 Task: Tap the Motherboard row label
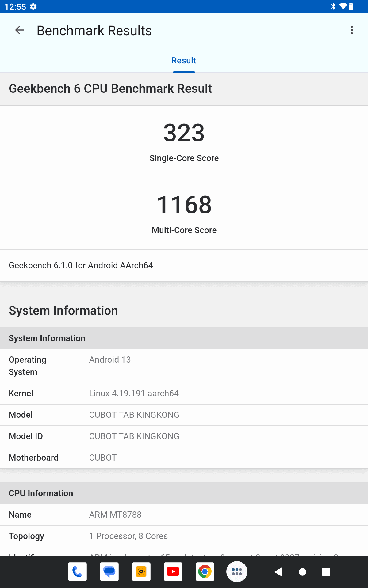[33, 458]
